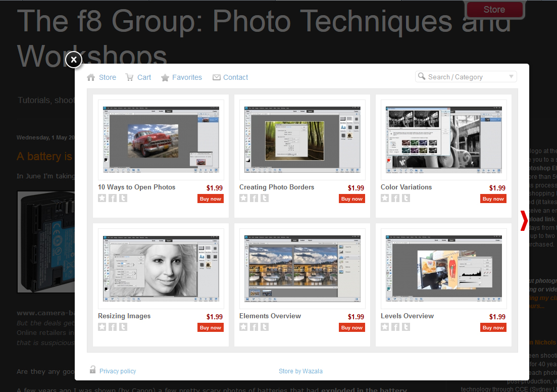The width and height of the screenshot is (557, 392).
Task: Open the Color Variations title
Action: pos(406,187)
